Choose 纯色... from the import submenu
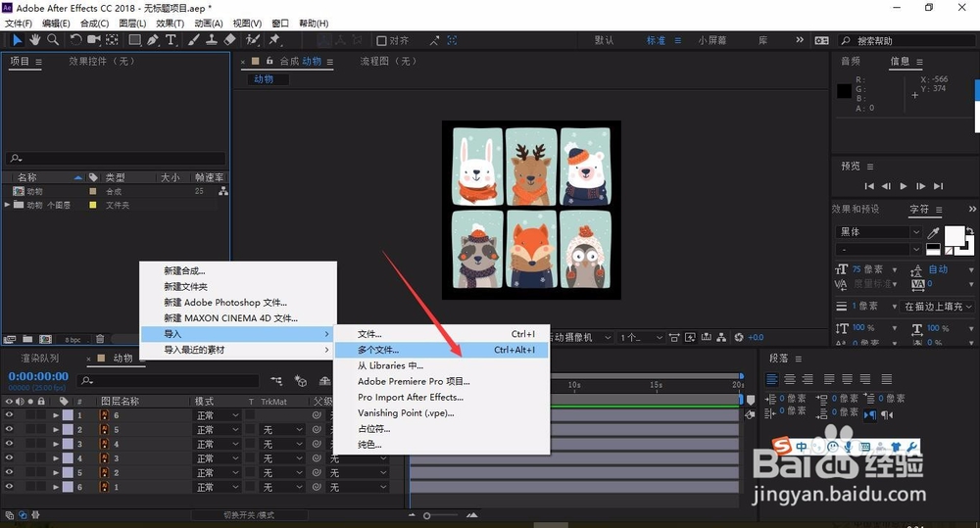Image resolution: width=980 pixels, height=528 pixels. [442, 445]
